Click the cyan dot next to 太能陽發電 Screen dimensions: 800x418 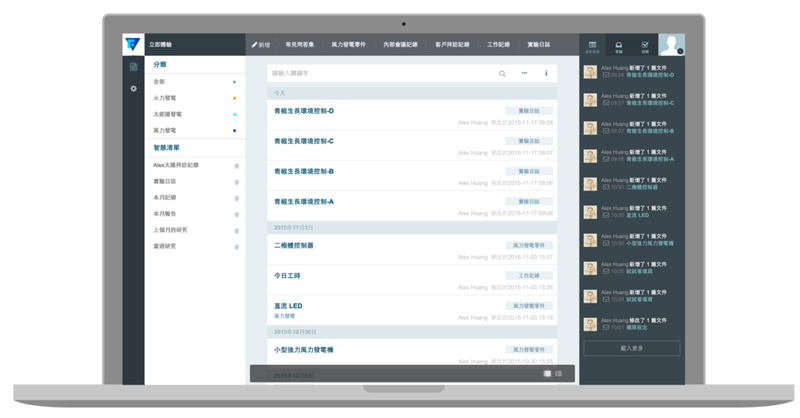(x=234, y=114)
